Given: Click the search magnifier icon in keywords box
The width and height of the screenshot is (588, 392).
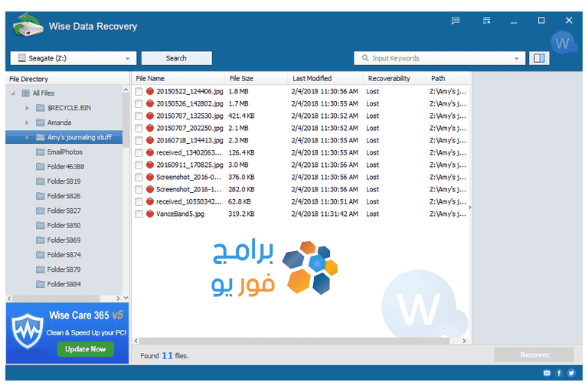Looking at the screenshot, I should pos(365,58).
